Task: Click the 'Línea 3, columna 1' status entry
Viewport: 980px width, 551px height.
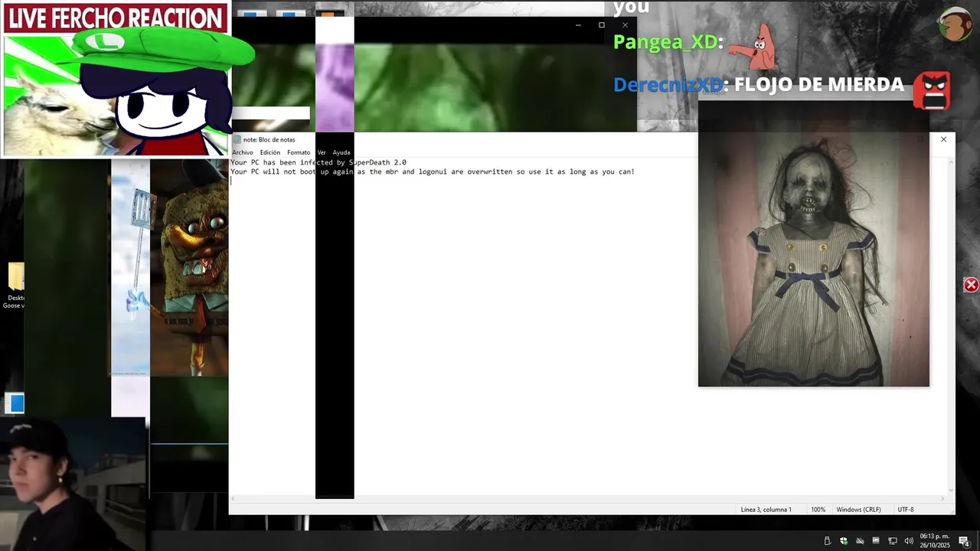Action: pyautogui.click(x=766, y=510)
